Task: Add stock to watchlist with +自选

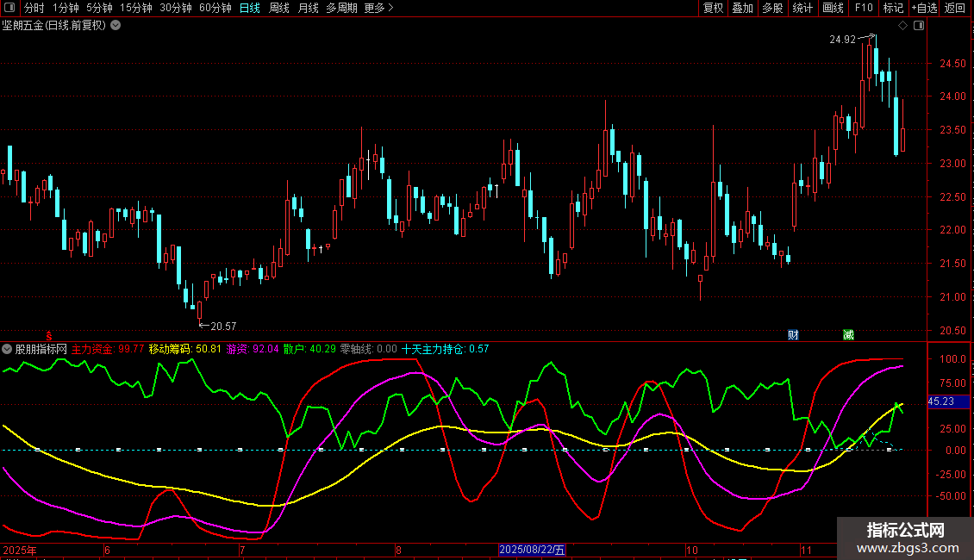Action: tap(924, 8)
